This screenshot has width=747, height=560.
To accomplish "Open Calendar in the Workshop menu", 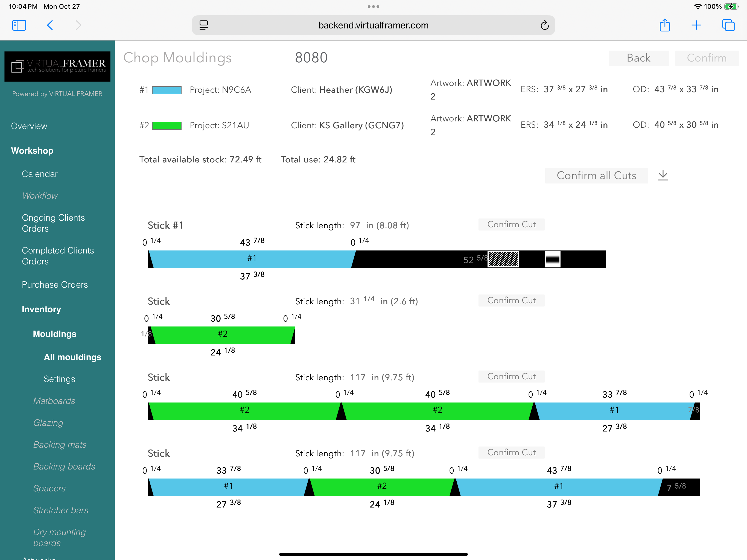I will 40,174.
